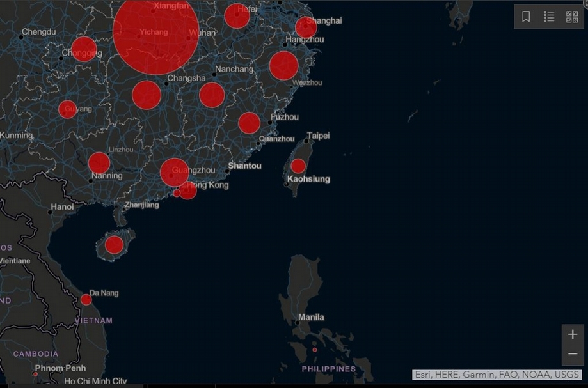This screenshot has width=588, height=388.
Task: Select the small red dot near Phnom Penh
Action: pos(35,374)
